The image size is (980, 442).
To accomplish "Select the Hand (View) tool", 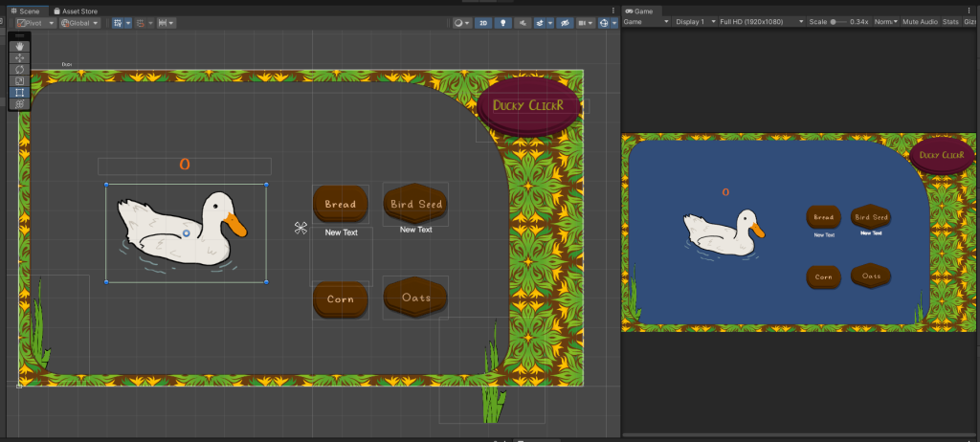I will 20,45.
